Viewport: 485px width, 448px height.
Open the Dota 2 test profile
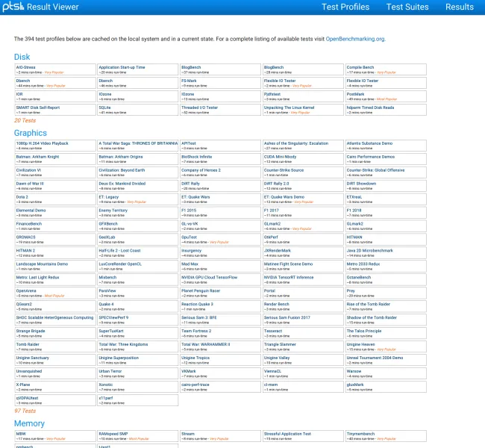pyautogui.click(x=55, y=199)
